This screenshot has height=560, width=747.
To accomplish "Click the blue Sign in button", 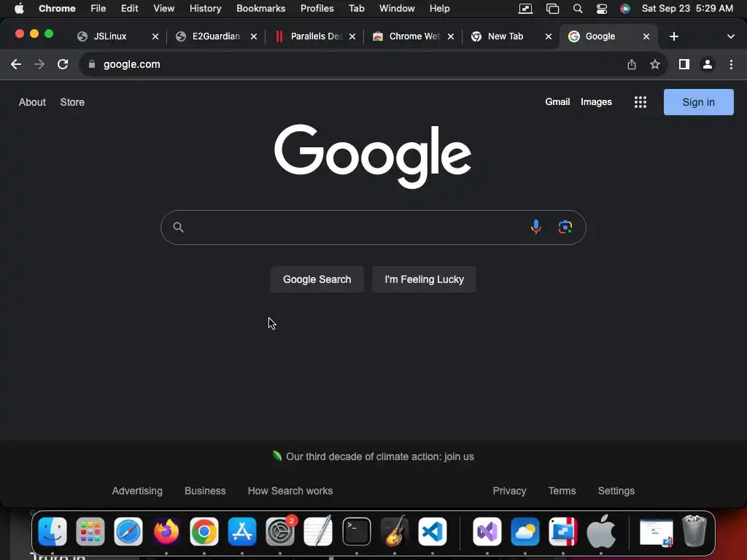I will click(698, 102).
